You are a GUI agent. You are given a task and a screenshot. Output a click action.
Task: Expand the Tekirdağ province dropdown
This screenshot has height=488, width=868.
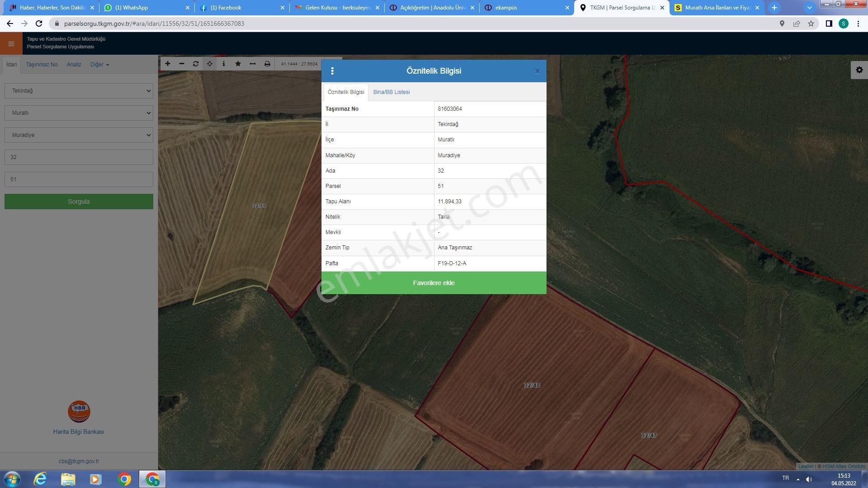click(x=79, y=91)
